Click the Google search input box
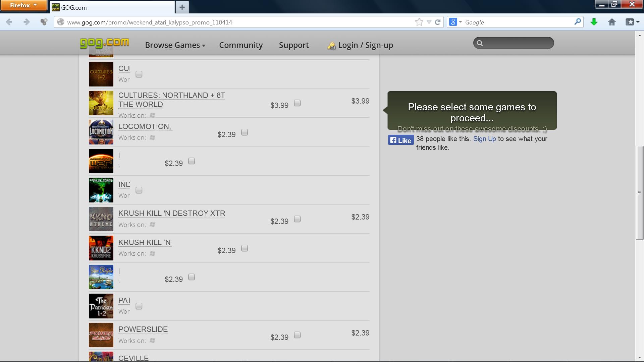 (518, 22)
